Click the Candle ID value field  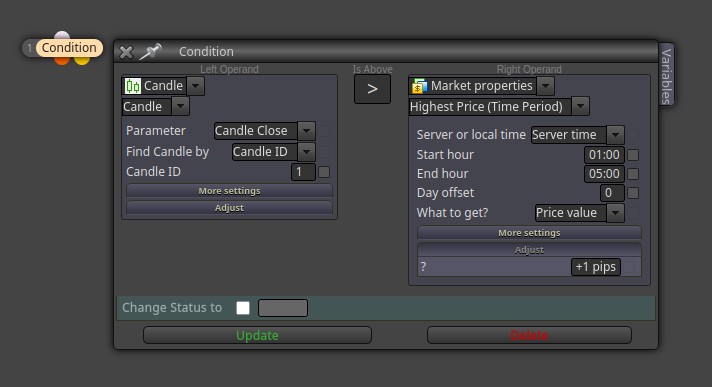[x=303, y=172]
